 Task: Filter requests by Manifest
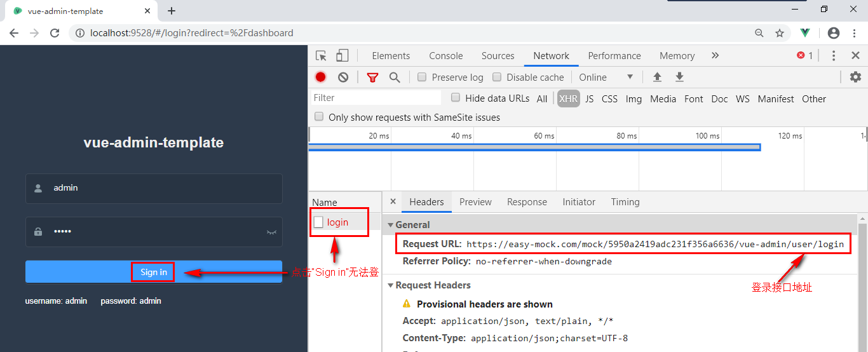tap(776, 98)
